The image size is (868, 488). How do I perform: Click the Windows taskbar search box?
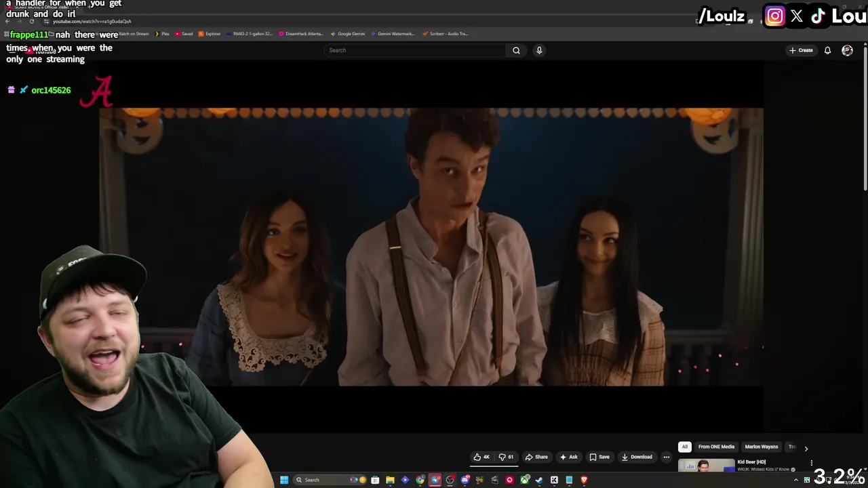point(330,480)
